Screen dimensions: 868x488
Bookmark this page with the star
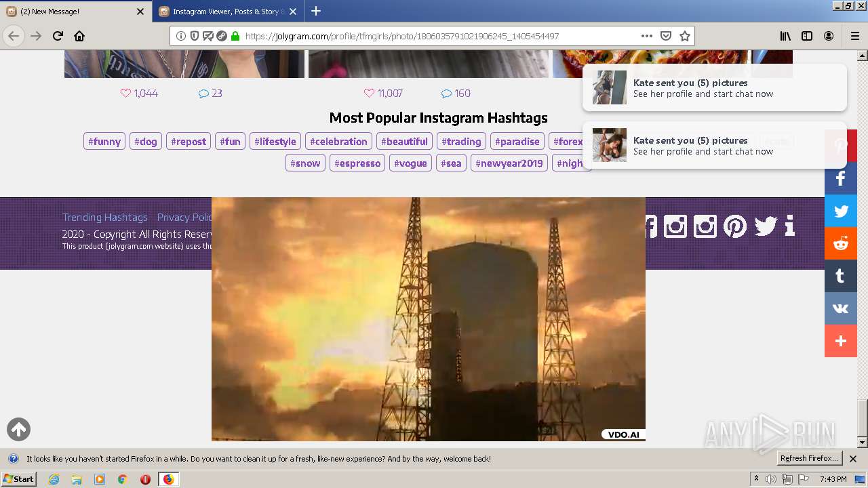[x=685, y=36]
